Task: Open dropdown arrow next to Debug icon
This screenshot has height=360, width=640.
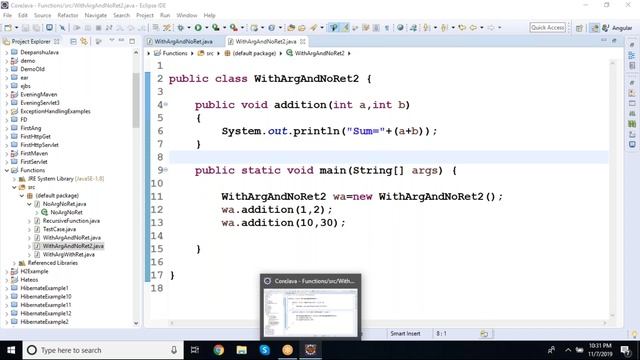Action: tap(189, 28)
